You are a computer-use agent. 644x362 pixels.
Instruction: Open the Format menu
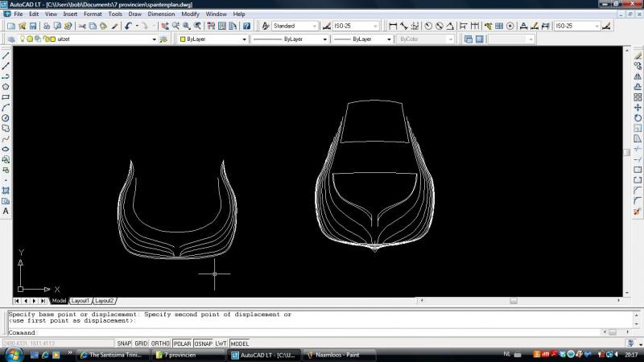coord(93,14)
